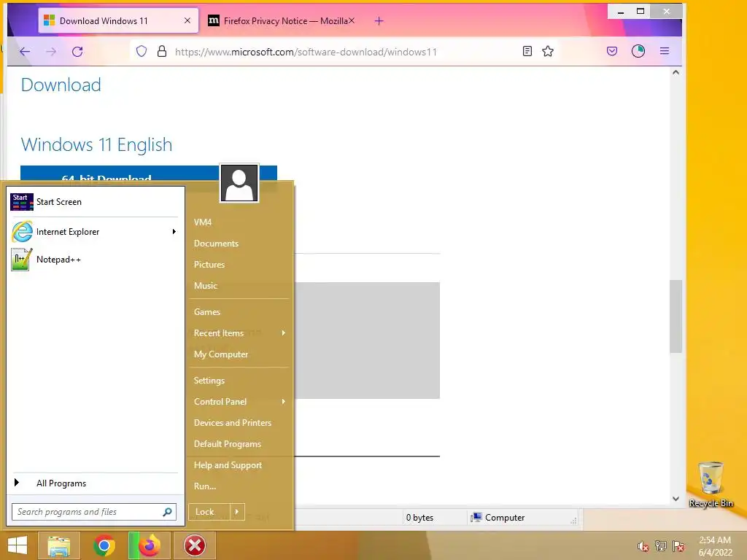Click the taskbar clock and date
Screen dimensions: 747x560
pyautogui.click(x=715, y=546)
